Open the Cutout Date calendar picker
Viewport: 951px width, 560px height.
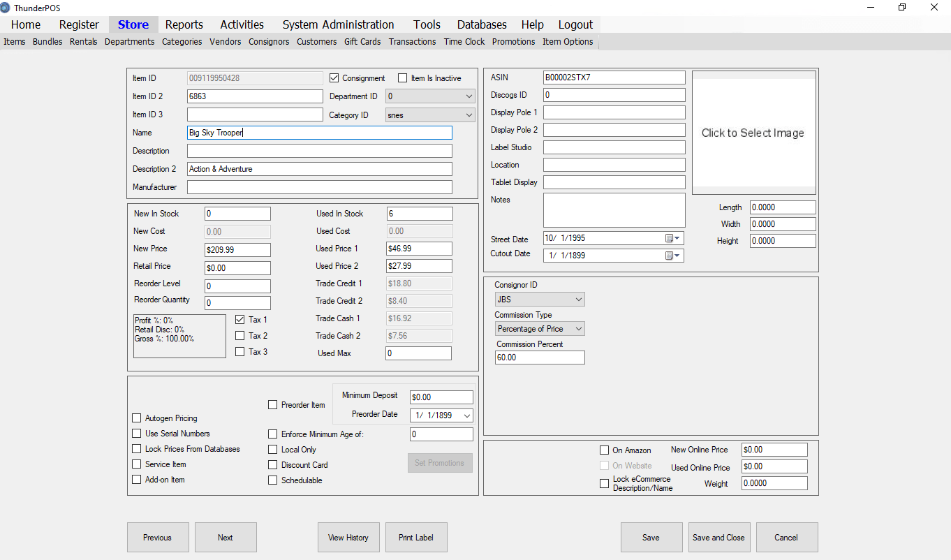click(674, 255)
